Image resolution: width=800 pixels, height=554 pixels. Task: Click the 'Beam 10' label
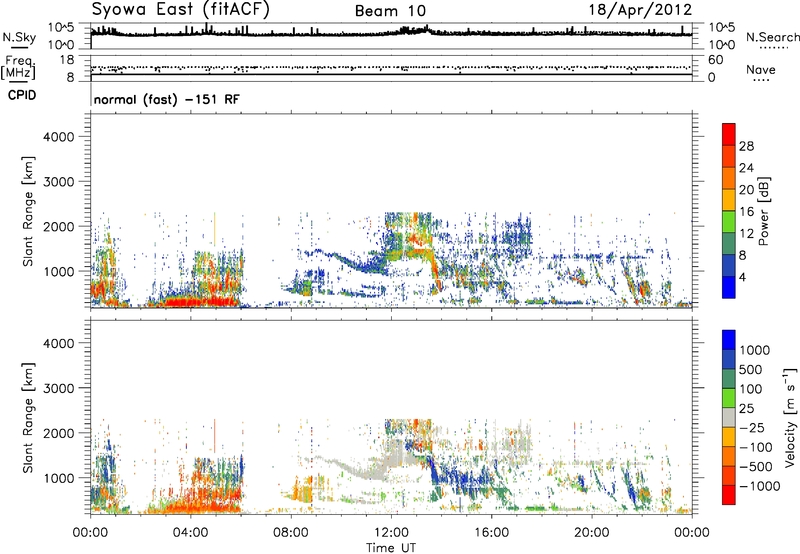pos(390,11)
